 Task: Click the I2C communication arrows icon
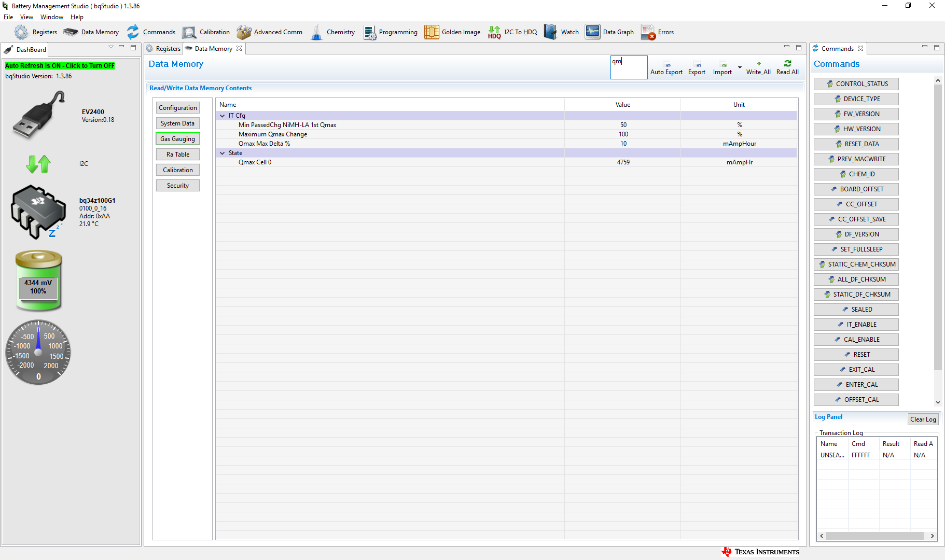point(38,164)
